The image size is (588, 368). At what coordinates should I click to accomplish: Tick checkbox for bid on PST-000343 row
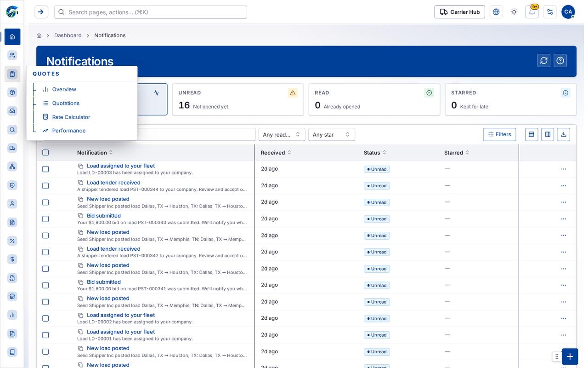coord(45,219)
